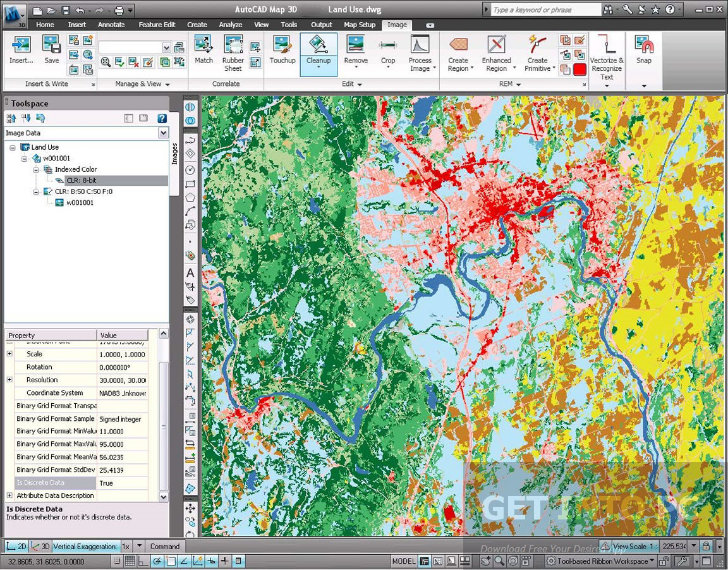The image size is (728, 570).
Task: Select the text 'A' tool in vertical toolbar
Action: 190,273
